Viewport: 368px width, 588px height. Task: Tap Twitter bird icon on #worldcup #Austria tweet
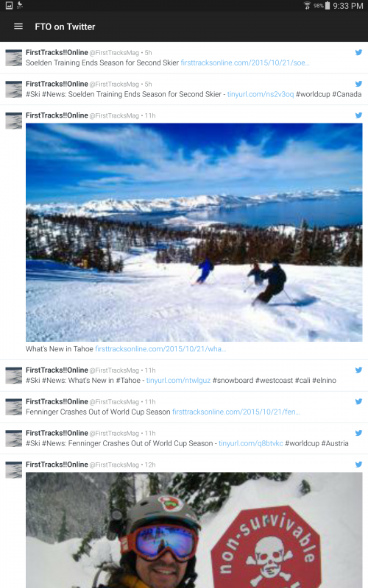[358, 433]
